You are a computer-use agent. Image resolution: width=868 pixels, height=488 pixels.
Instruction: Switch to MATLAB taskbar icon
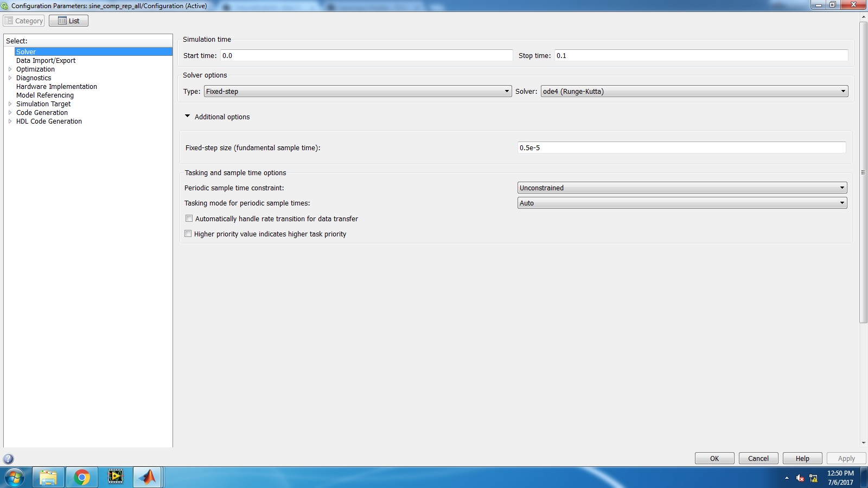[x=147, y=478]
